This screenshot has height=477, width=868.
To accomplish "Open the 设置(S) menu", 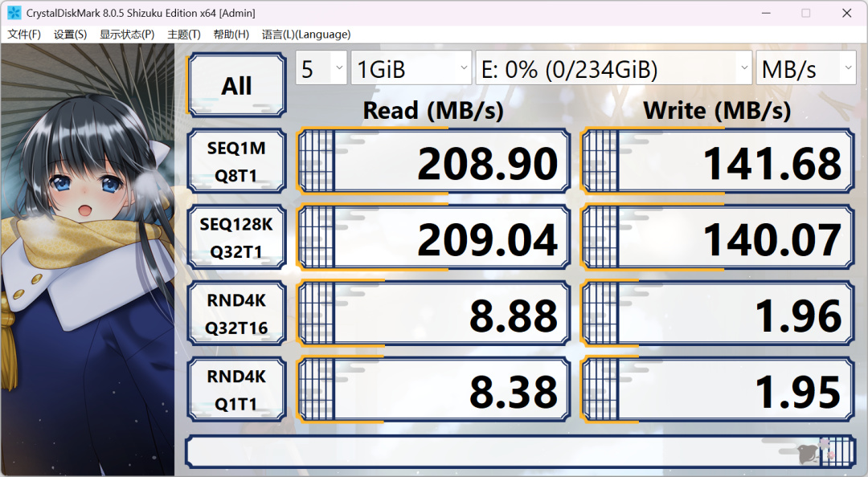I will click(x=70, y=35).
